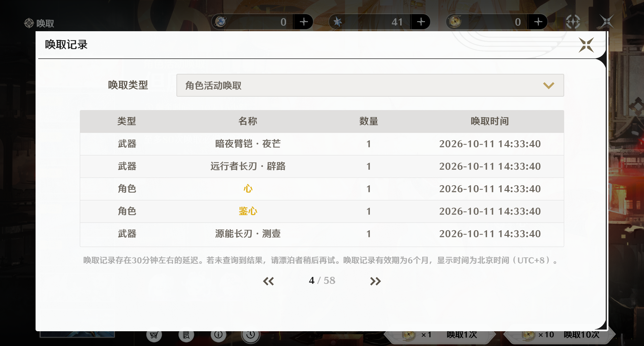Viewport: 644px width, 346px height.
Task: Click the crosshair icon in the top bar
Action: pyautogui.click(x=573, y=22)
